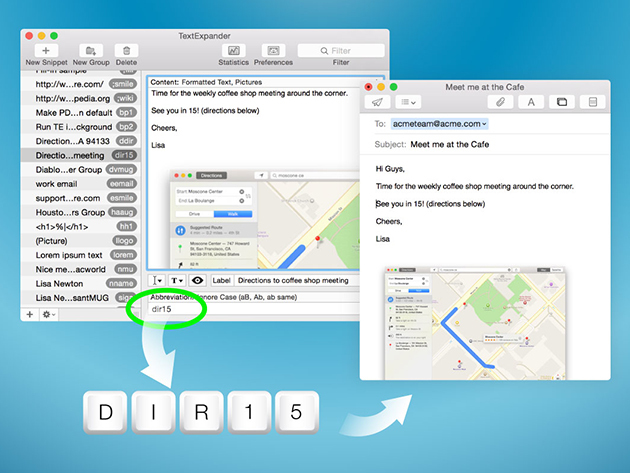Image resolution: width=630 pixels, height=473 pixels.
Task: Click the paper plane send icon
Action: click(x=377, y=102)
